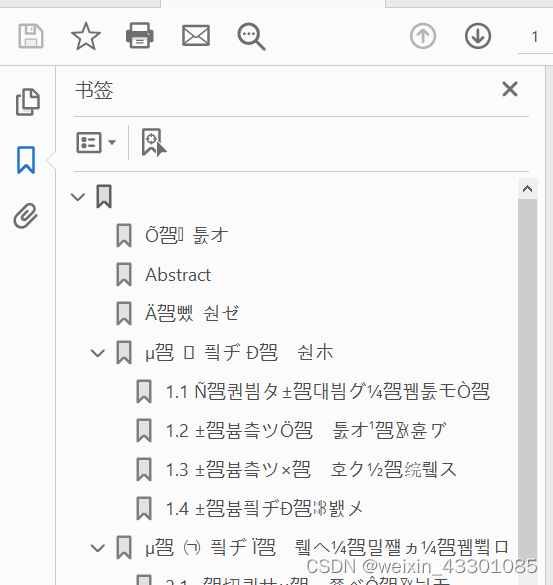This screenshot has height=585, width=553.
Task: Click the page number field showing 1
Action: 535,37
